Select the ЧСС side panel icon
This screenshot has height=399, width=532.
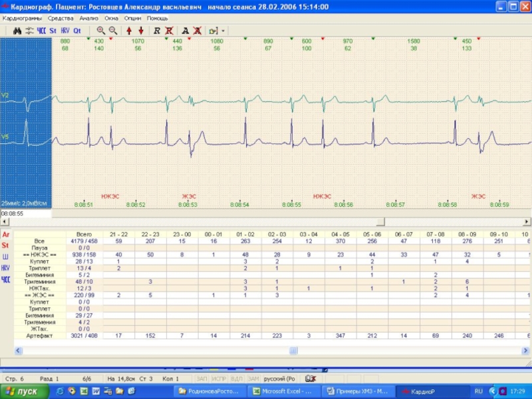(5, 279)
